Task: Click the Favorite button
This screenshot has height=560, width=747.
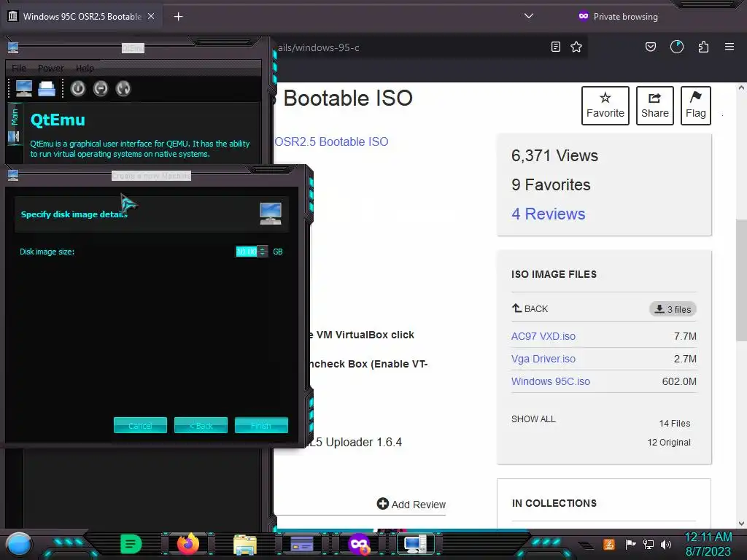Action: click(x=605, y=106)
